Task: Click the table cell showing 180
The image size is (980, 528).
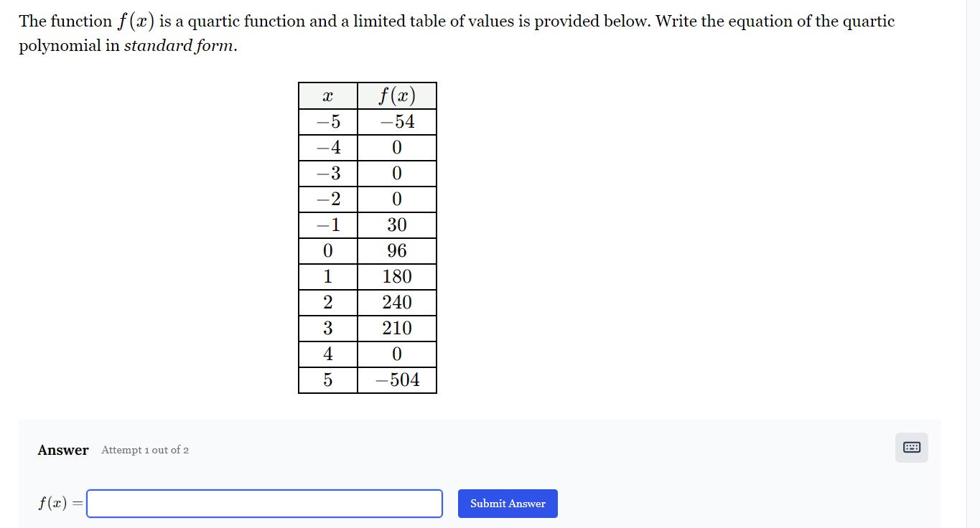Action: [x=397, y=277]
